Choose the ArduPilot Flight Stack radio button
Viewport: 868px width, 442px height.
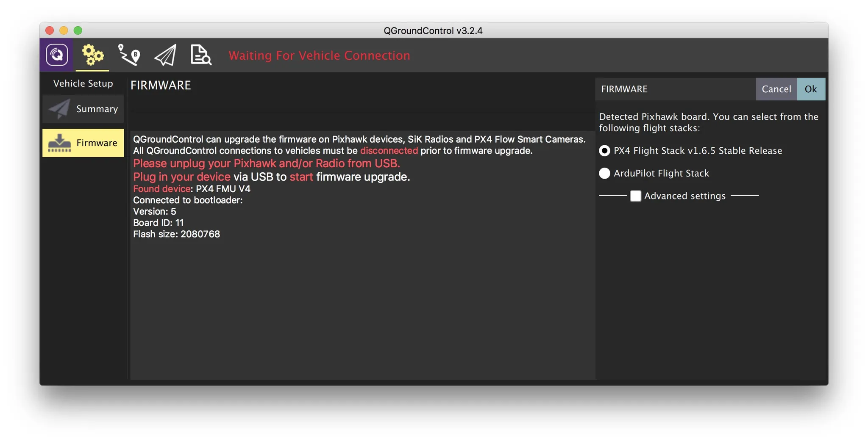coord(604,173)
